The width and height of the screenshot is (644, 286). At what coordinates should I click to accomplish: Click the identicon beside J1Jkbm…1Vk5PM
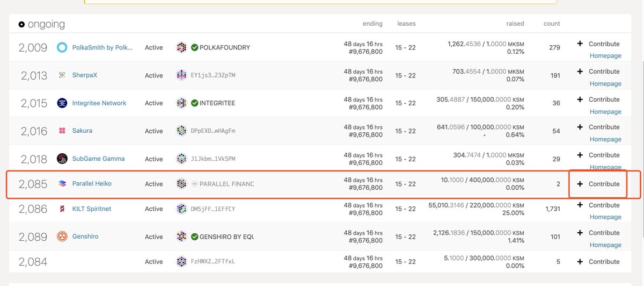pos(182,159)
